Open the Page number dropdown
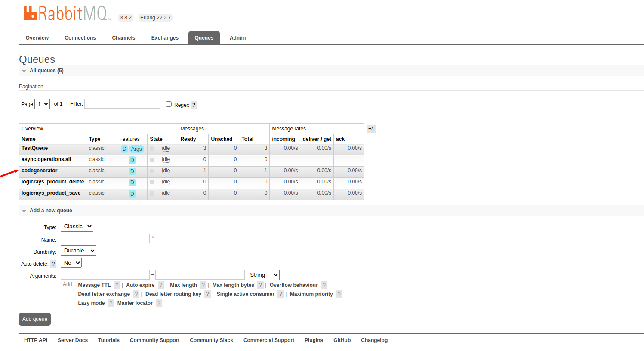 click(x=42, y=104)
